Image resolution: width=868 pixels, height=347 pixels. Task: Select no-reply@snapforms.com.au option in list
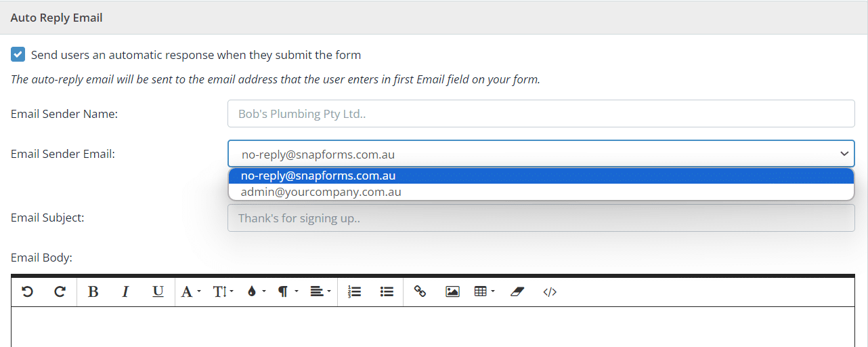pos(541,176)
